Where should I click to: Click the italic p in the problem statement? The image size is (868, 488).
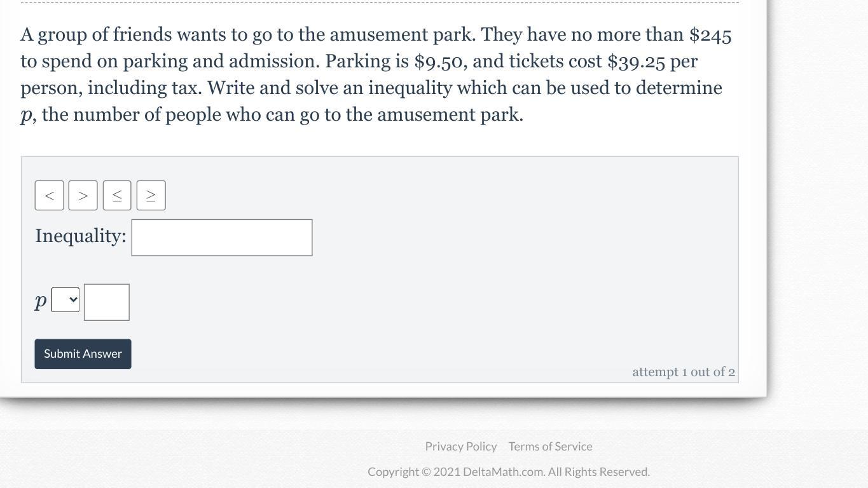click(x=27, y=116)
